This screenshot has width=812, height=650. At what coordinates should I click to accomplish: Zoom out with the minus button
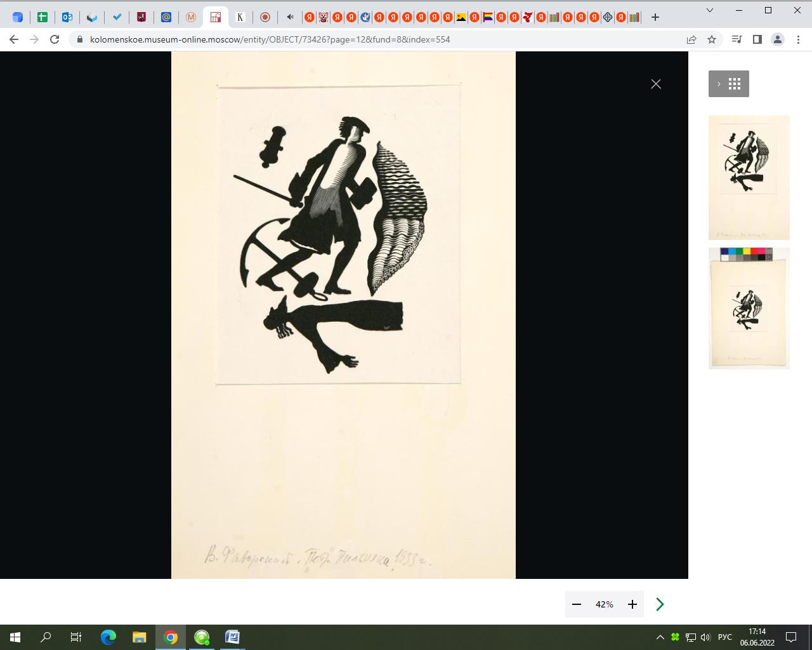click(x=577, y=604)
